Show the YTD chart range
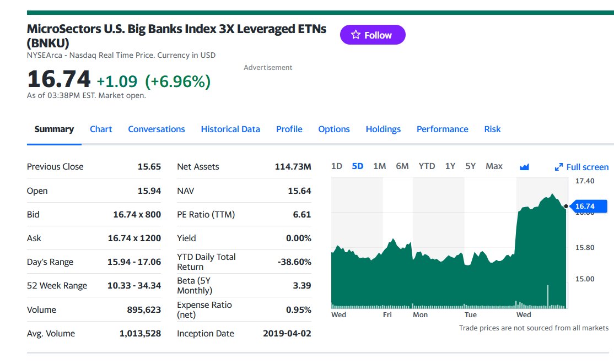The height and width of the screenshot is (364, 614). tap(427, 166)
